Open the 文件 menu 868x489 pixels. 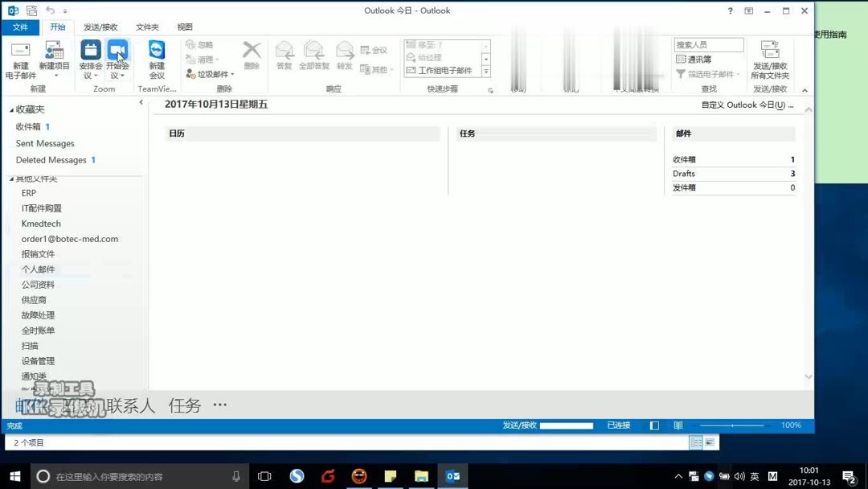click(x=21, y=27)
